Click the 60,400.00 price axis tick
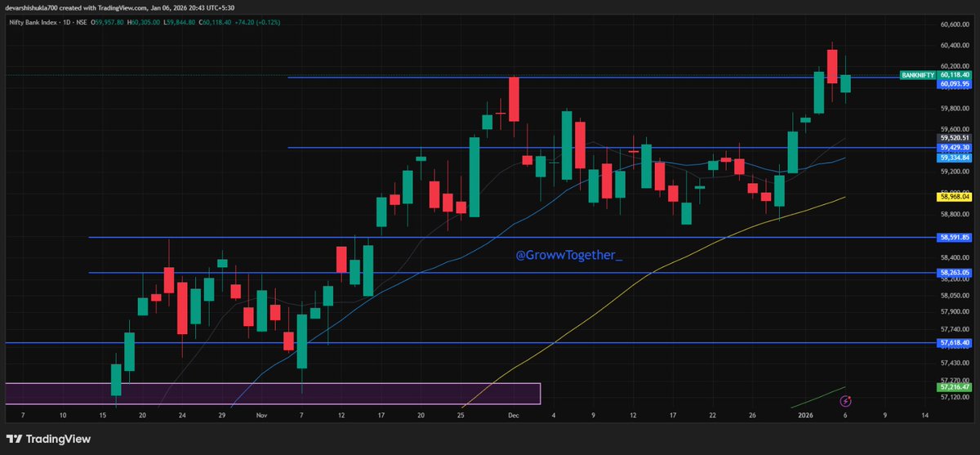Image resolution: width=980 pixels, height=455 pixels. tap(955, 46)
